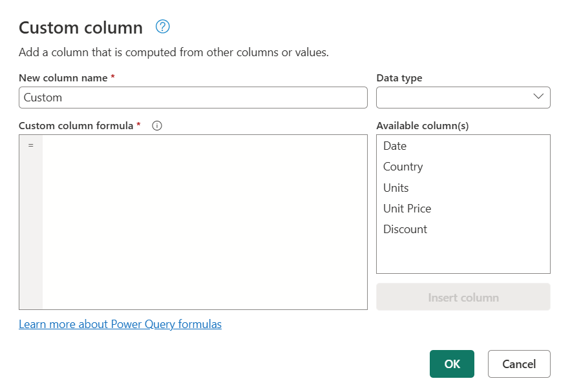Click the New column name field

[x=192, y=97]
